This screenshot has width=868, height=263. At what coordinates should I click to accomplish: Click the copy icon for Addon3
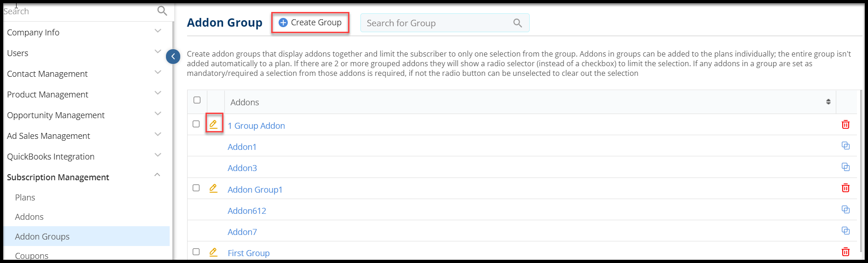point(845,167)
